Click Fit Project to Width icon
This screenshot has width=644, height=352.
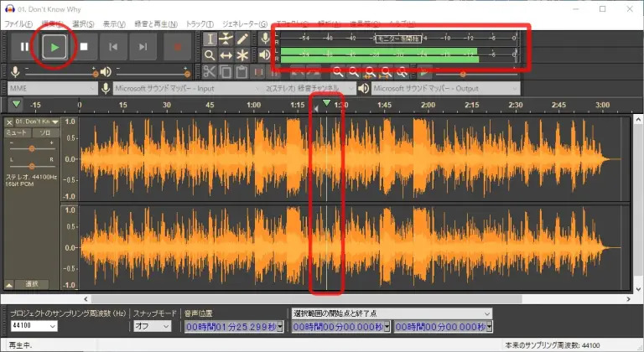386,72
